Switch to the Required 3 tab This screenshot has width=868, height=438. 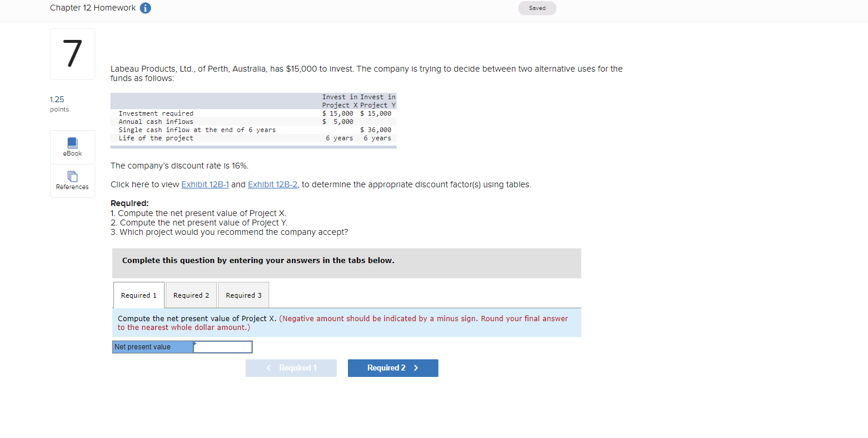pos(243,295)
